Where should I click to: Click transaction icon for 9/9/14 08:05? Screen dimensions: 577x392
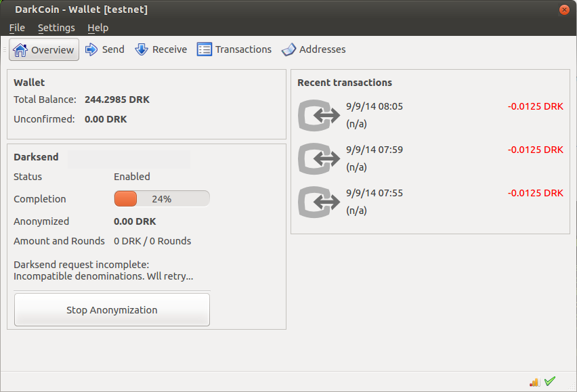[x=319, y=116]
